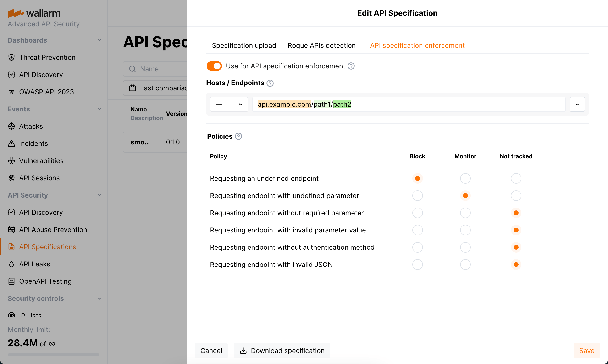
Task: Select the Vulnerabilities icon in sidebar
Action: [11, 161]
